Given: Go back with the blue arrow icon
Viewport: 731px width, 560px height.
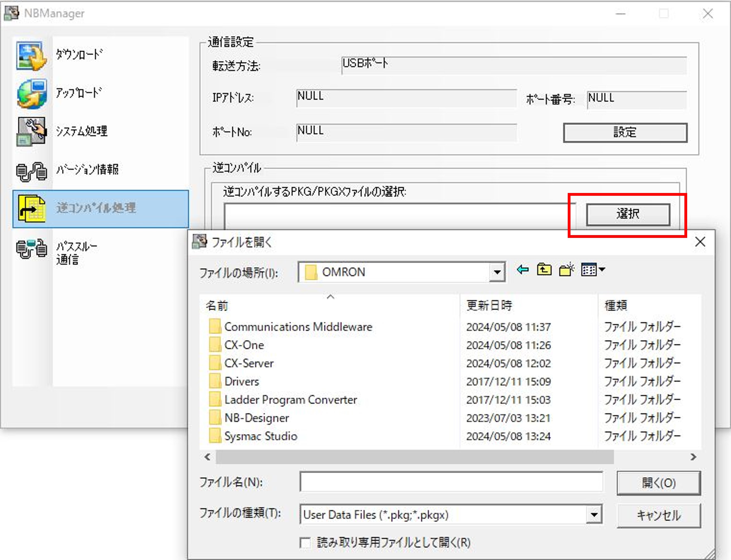Looking at the screenshot, I should [x=523, y=269].
